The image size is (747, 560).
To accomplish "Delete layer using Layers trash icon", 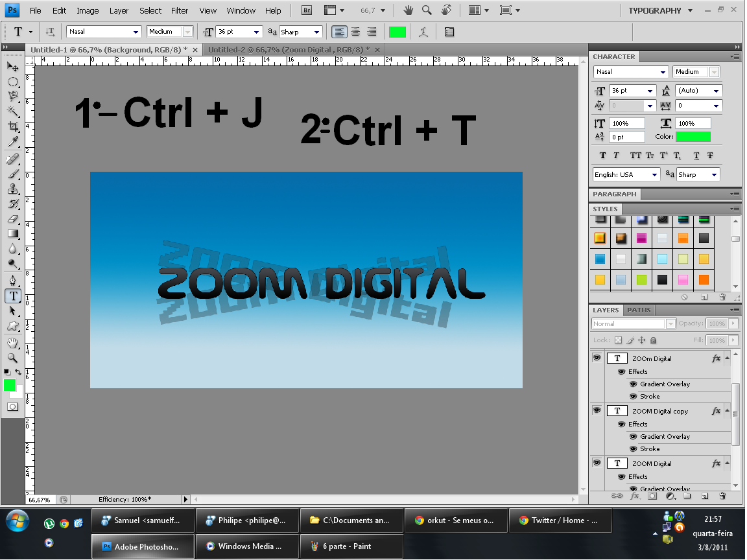I will pyautogui.click(x=722, y=496).
